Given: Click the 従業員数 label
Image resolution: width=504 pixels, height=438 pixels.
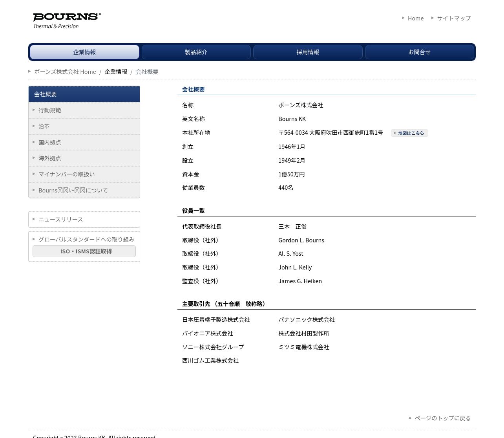Looking at the screenshot, I should point(193,188).
